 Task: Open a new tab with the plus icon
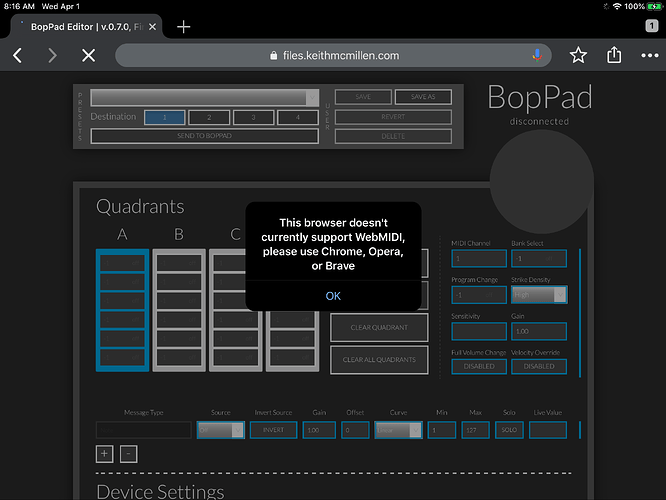(183, 27)
